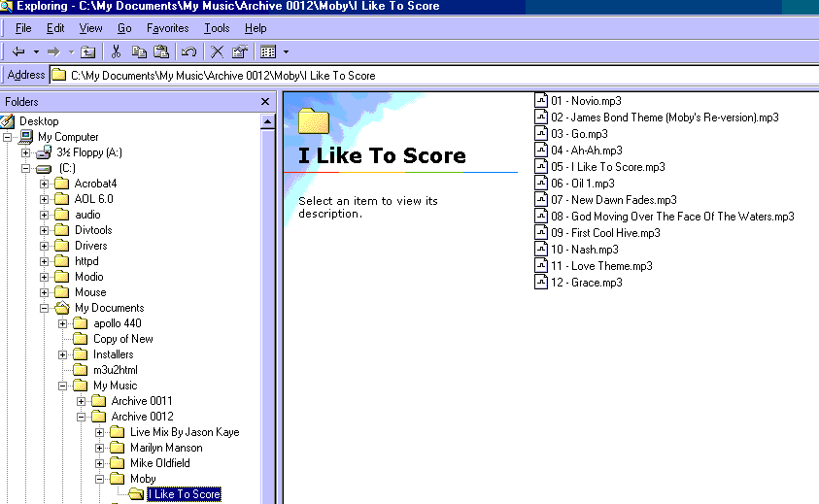Select the Mike Oldfield folder
This screenshot has width=819, height=504.
160,463
